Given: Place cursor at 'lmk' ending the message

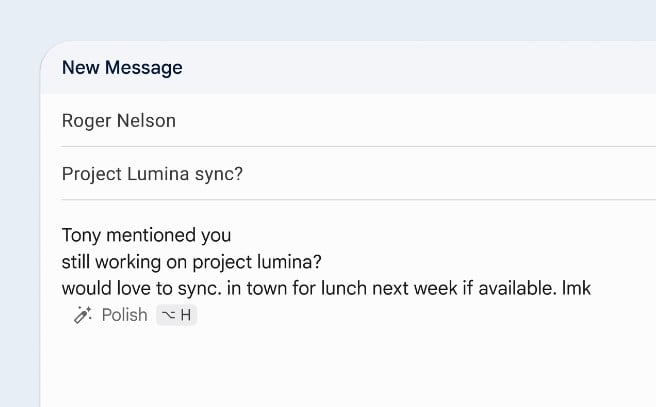Looking at the screenshot, I should tap(591, 288).
